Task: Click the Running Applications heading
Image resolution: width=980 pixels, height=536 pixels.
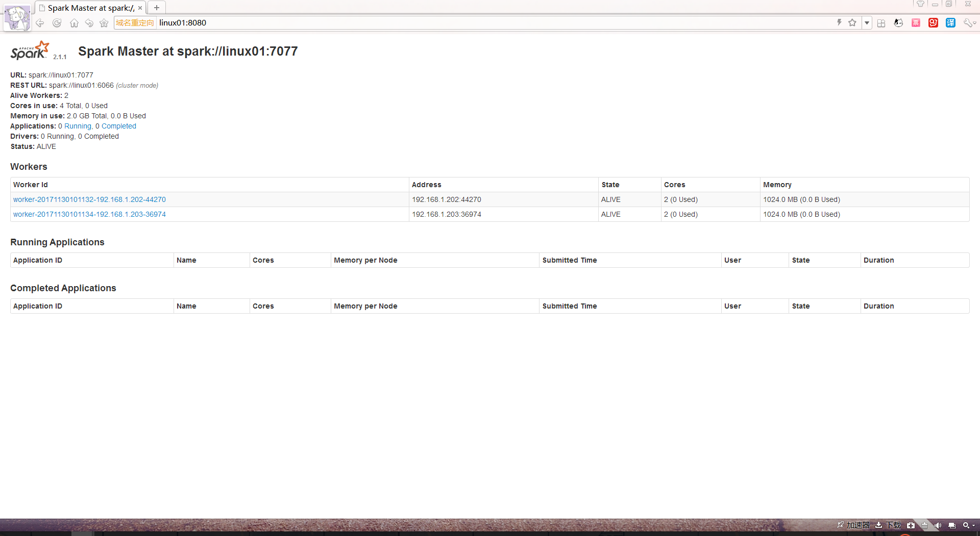Action: pos(57,242)
